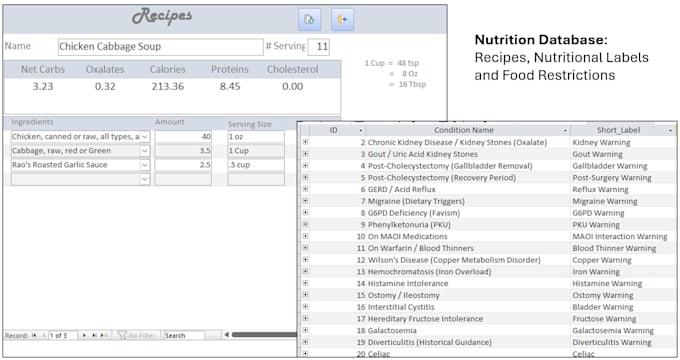Create new blank record via navigator
680x360 pixels.
coord(104,335)
